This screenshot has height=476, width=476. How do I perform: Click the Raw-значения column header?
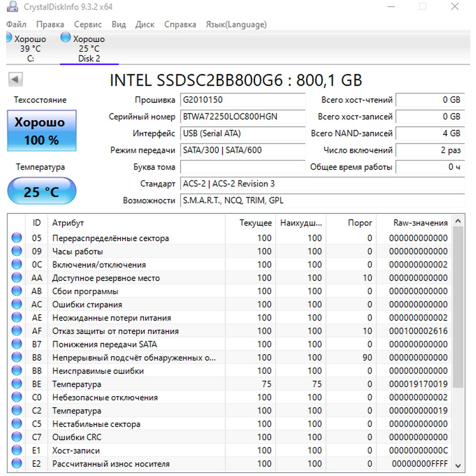coord(414,223)
